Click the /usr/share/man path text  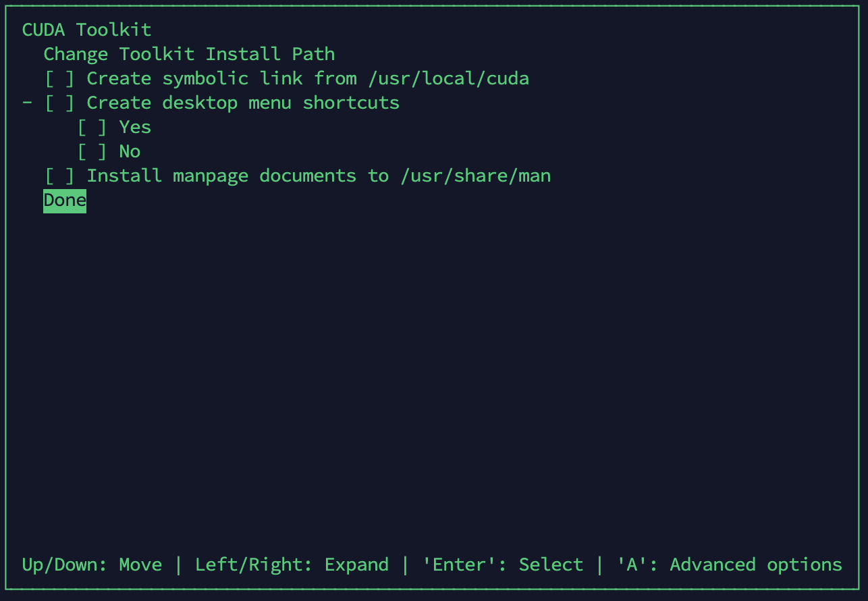coord(476,176)
